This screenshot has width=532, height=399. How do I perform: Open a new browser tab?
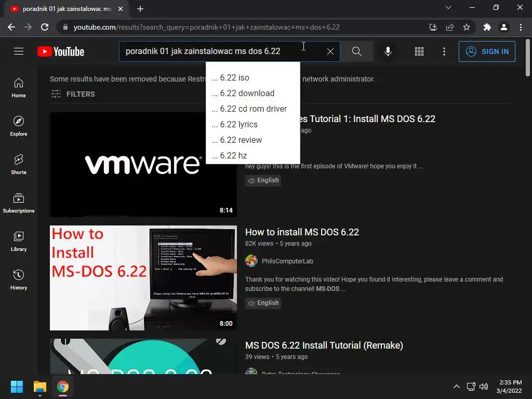point(140,9)
